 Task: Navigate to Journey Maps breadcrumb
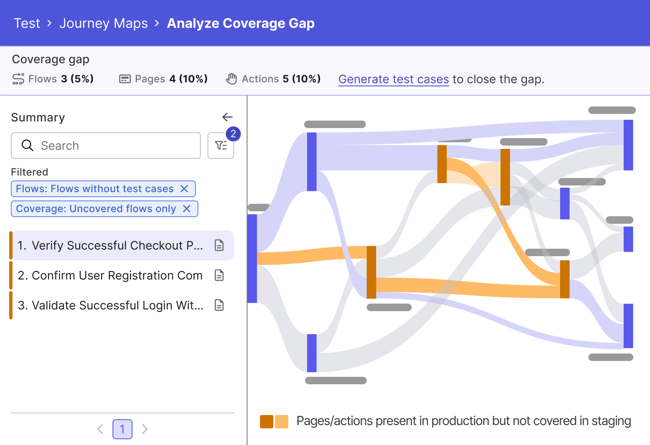[x=103, y=23]
